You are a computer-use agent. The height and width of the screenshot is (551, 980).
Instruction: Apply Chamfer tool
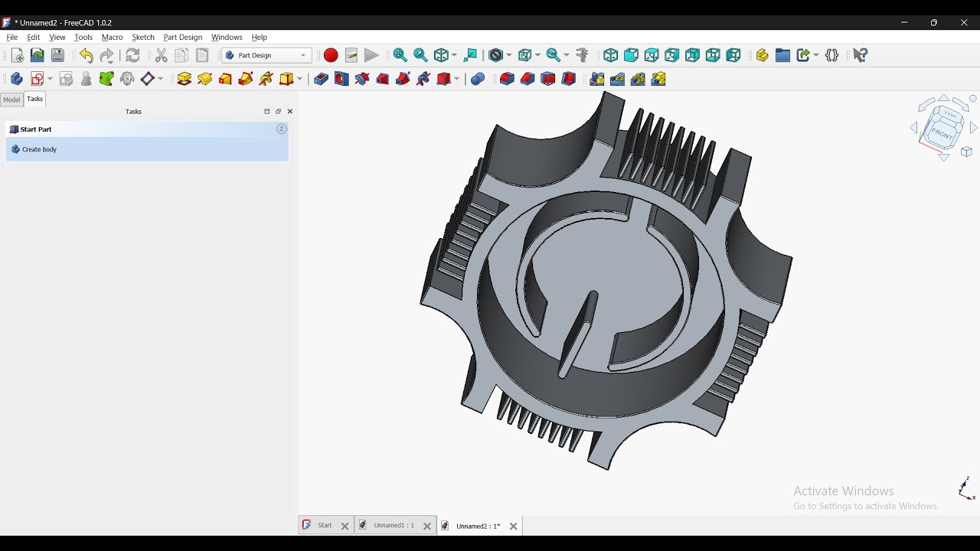tap(528, 79)
